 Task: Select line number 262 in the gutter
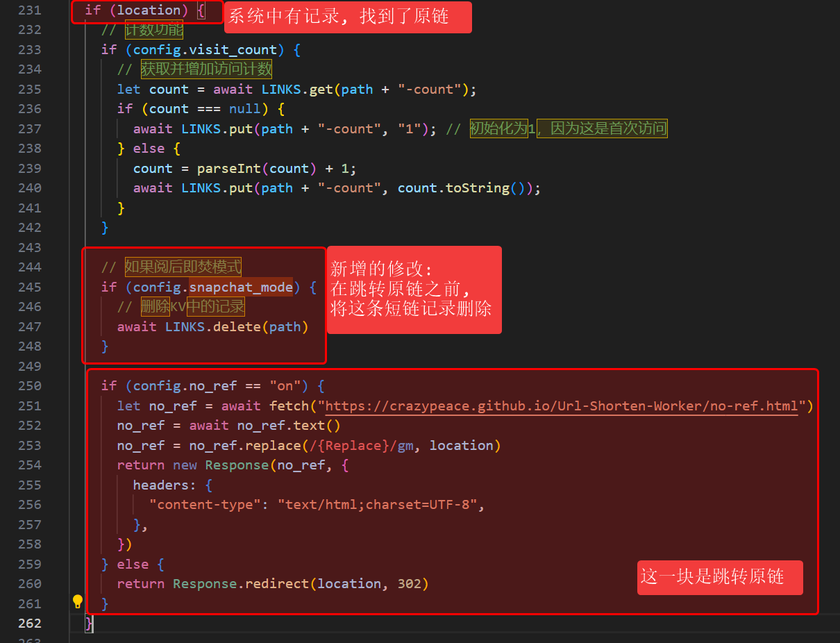click(29, 623)
